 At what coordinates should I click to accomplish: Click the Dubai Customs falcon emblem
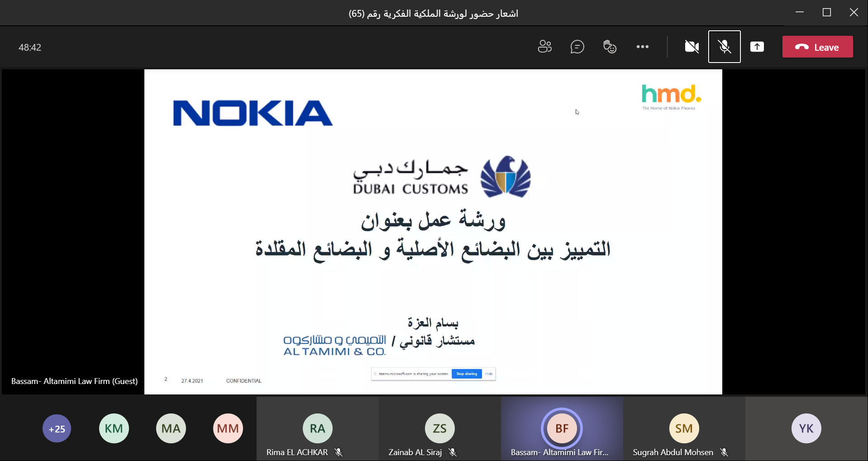tap(506, 177)
